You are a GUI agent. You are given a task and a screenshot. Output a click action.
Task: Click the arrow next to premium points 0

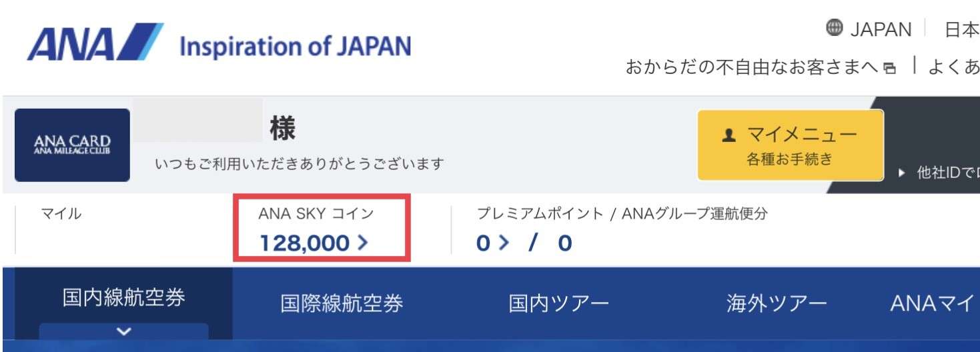(504, 243)
